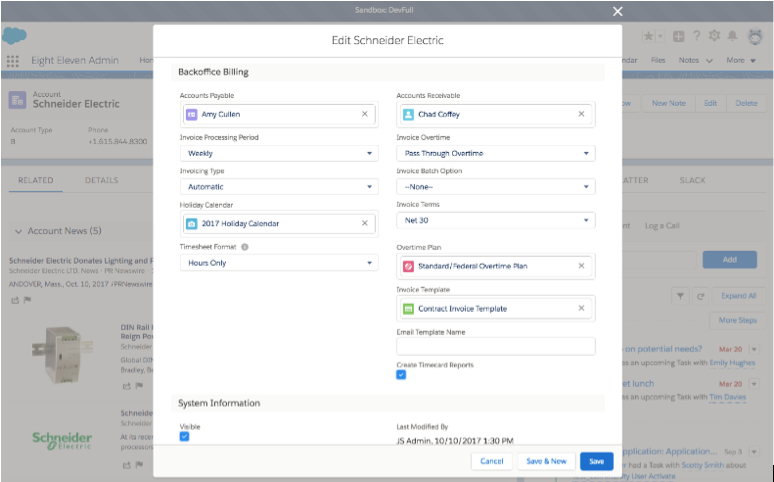Click the Contract Invoice Template record icon

(x=408, y=309)
